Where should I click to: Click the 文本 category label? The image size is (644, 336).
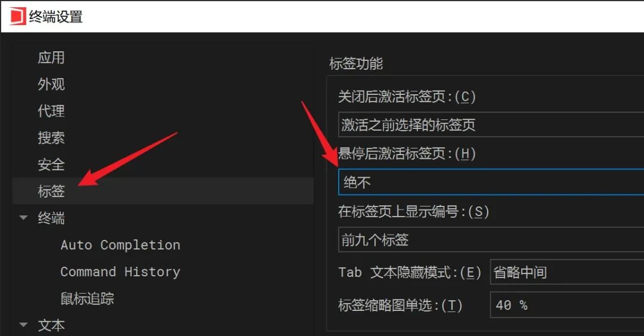(51, 325)
